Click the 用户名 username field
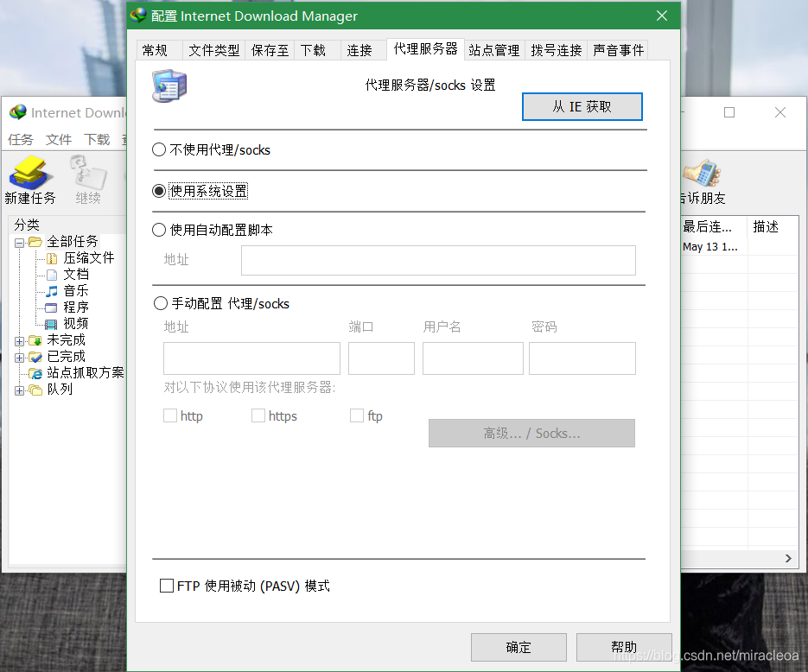The width and height of the screenshot is (808, 672). tap(473, 358)
